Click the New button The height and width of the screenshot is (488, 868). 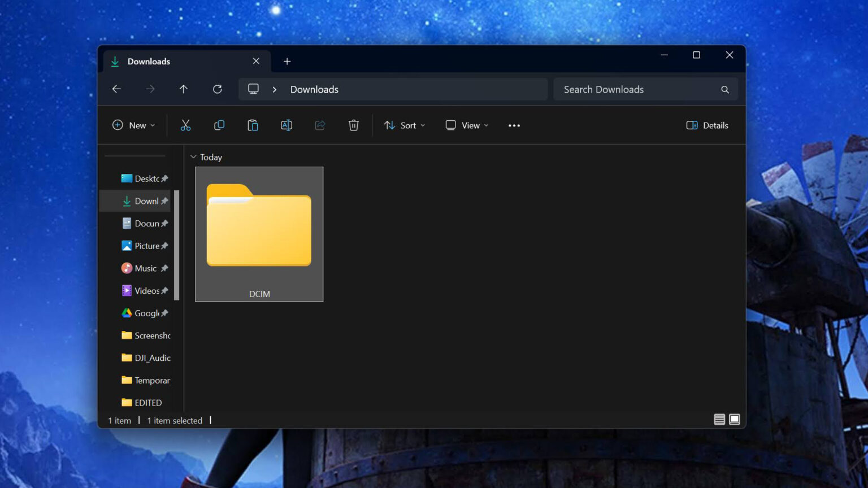133,125
